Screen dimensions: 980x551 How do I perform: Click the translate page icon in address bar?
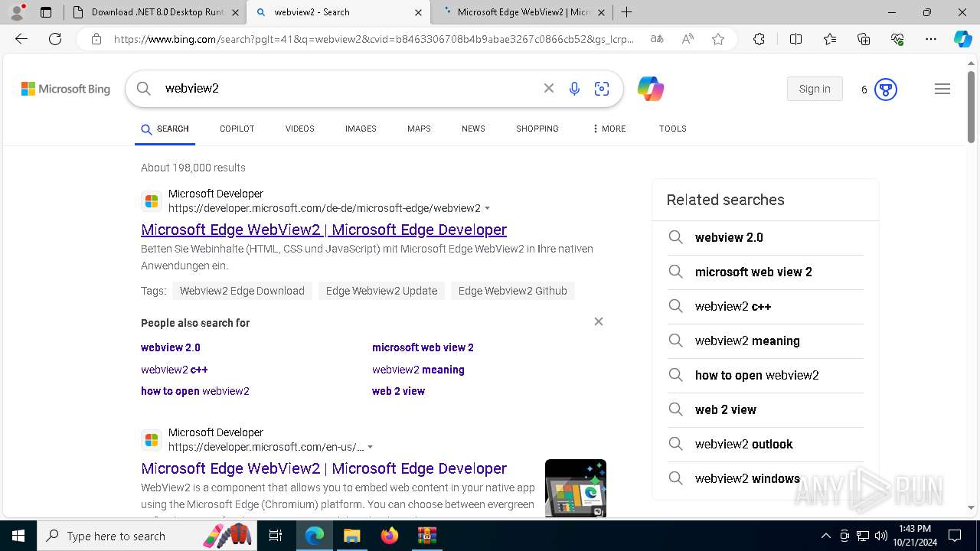657,39
